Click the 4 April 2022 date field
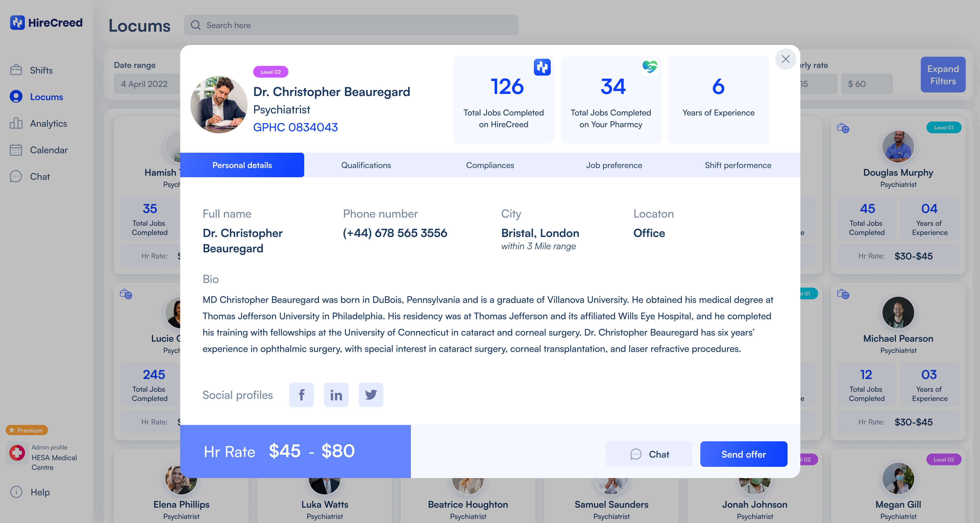The width and height of the screenshot is (980, 523). (146, 84)
